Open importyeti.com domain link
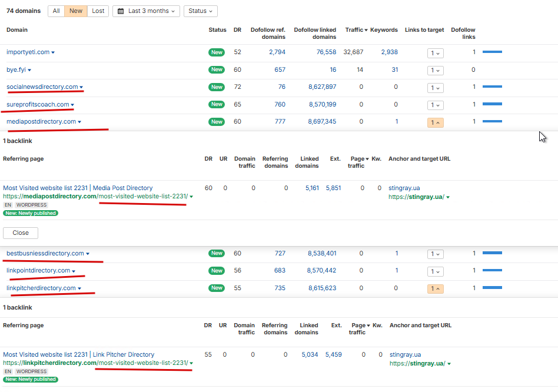The image size is (558, 392). click(x=28, y=52)
